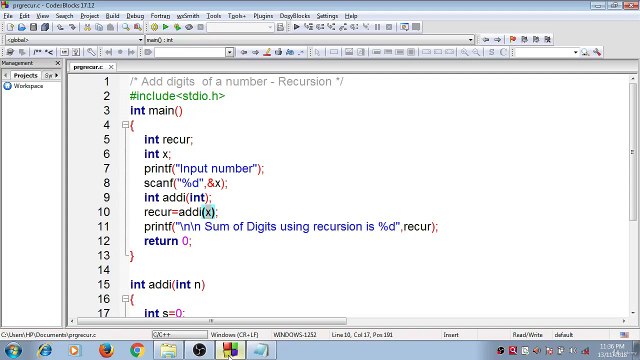
Task: Open the Settings menu
Action: click(x=327, y=16)
